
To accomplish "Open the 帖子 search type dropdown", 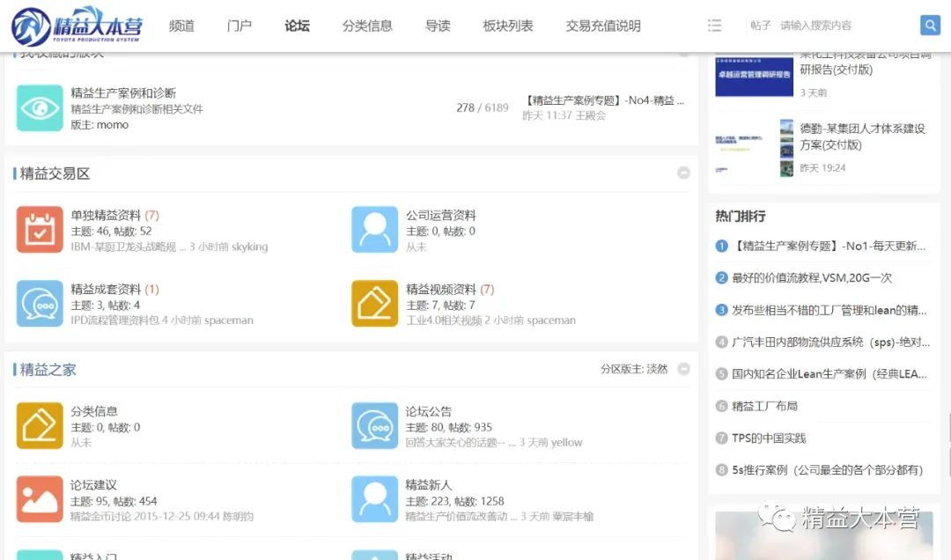I will [760, 26].
